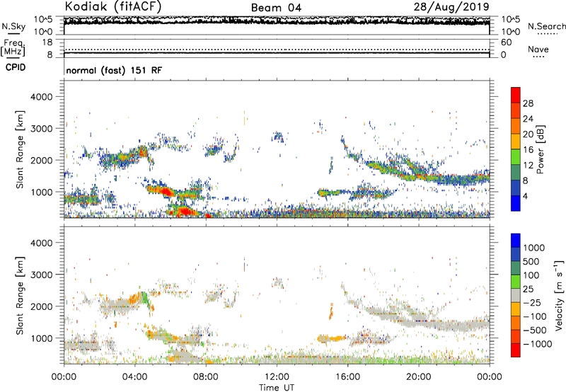Screen dimensions: 566x392
Task: Click the orange velocity patch near 15:00 at 1000 km
Action: click(331, 339)
